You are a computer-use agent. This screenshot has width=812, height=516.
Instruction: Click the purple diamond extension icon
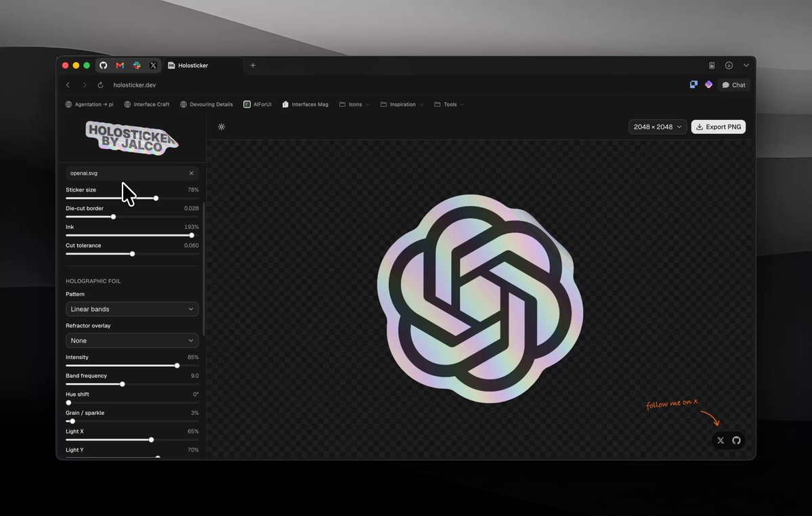pos(708,85)
